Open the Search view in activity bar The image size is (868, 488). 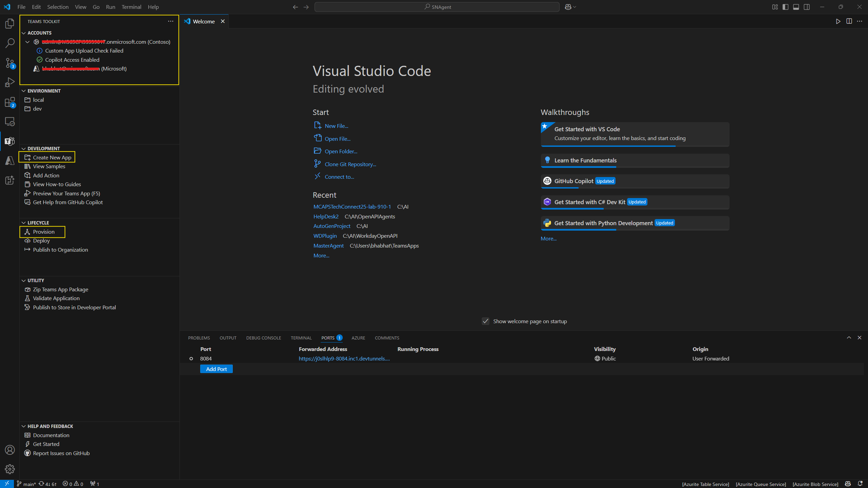(10, 43)
